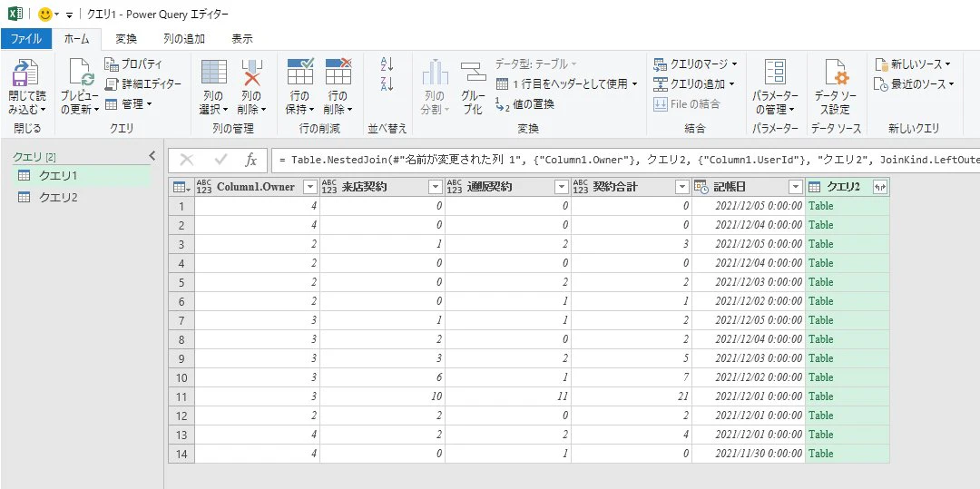
Task: Open the Advanced Editor (詳細エディター)
Action: pyautogui.click(x=142, y=83)
